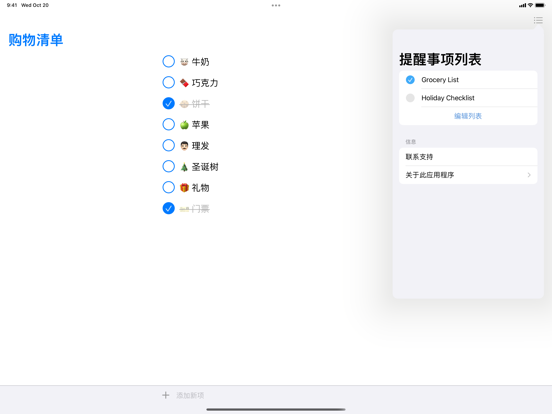This screenshot has height=414, width=552.
Task: Select the Grocery List radio button
Action: [410, 80]
